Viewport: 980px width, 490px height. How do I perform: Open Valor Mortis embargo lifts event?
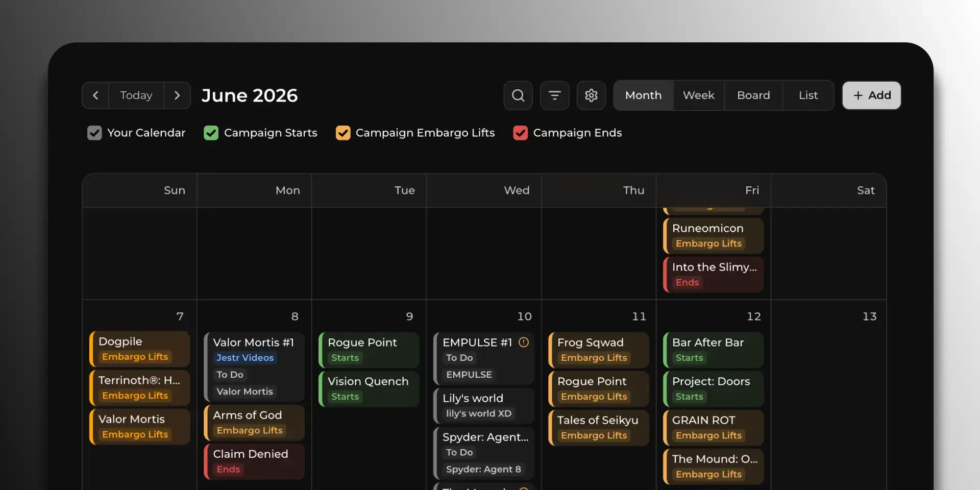pos(139,427)
